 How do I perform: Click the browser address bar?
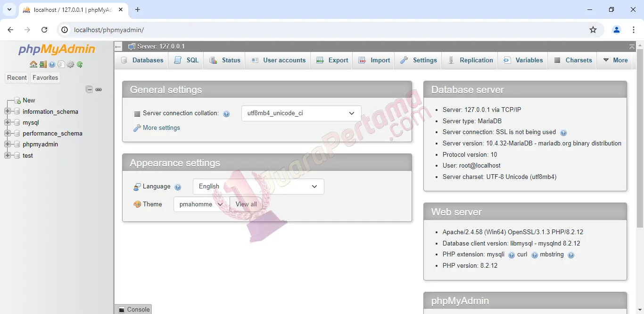click(x=189, y=29)
